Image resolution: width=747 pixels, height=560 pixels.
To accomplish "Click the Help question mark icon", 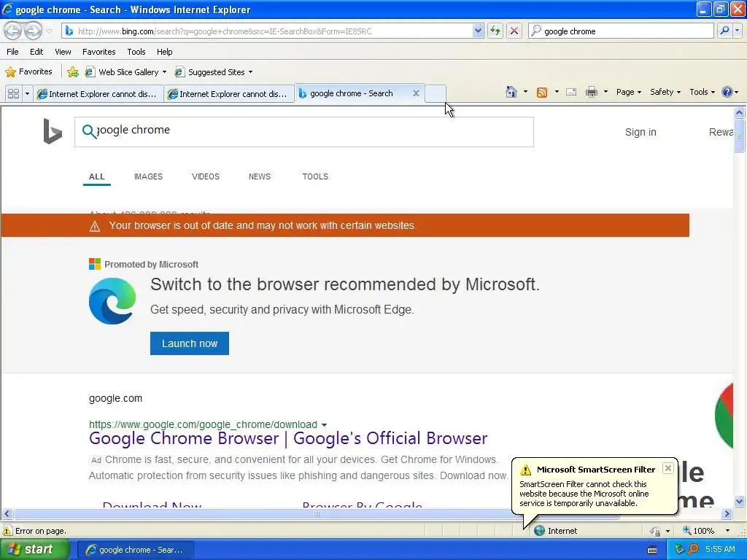I will [x=727, y=92].
